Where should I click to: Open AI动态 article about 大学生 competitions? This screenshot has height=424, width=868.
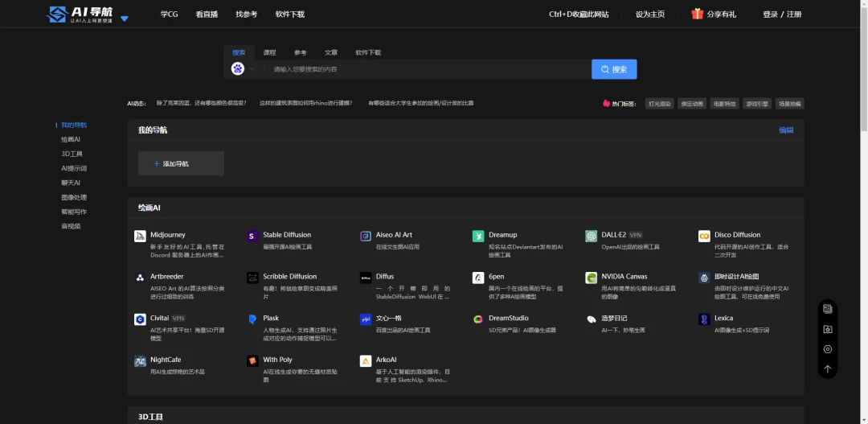[420, 103]
